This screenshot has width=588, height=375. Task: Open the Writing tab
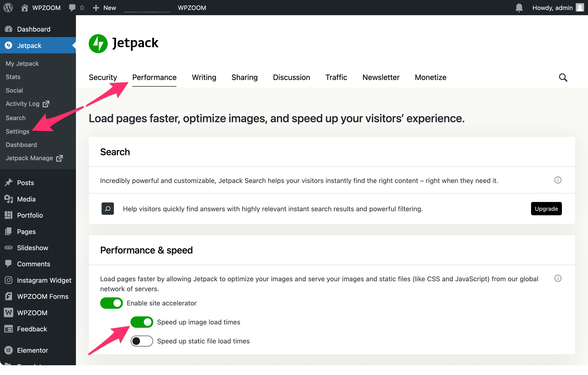pos(204,77)
